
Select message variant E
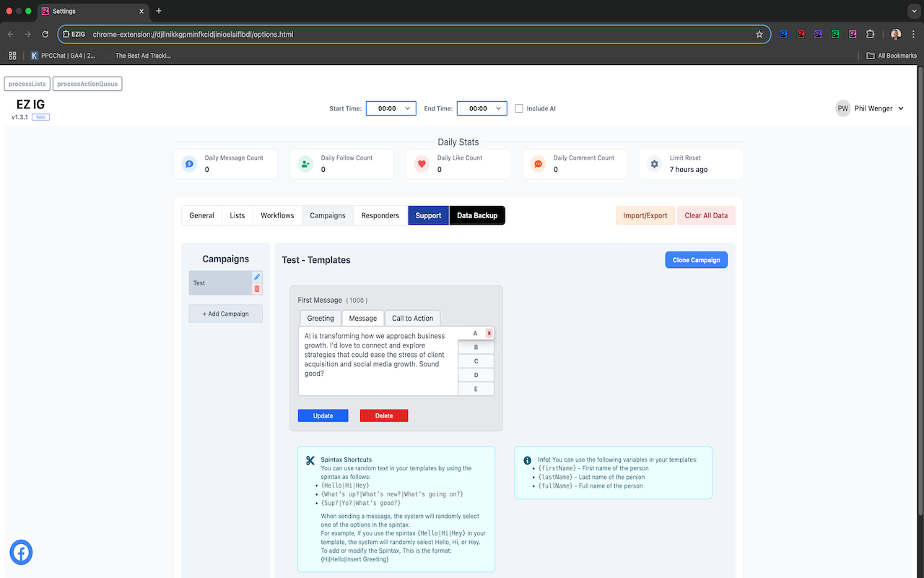coord(476,389)
